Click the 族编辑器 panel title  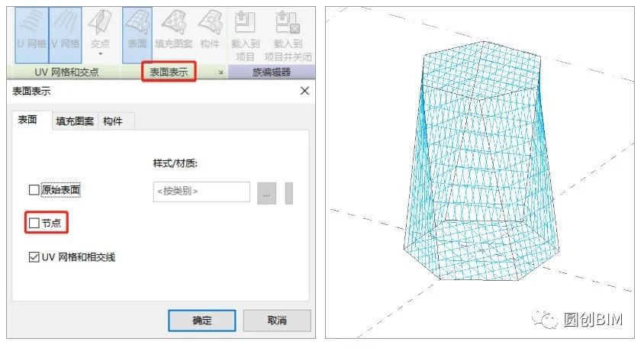272,72
